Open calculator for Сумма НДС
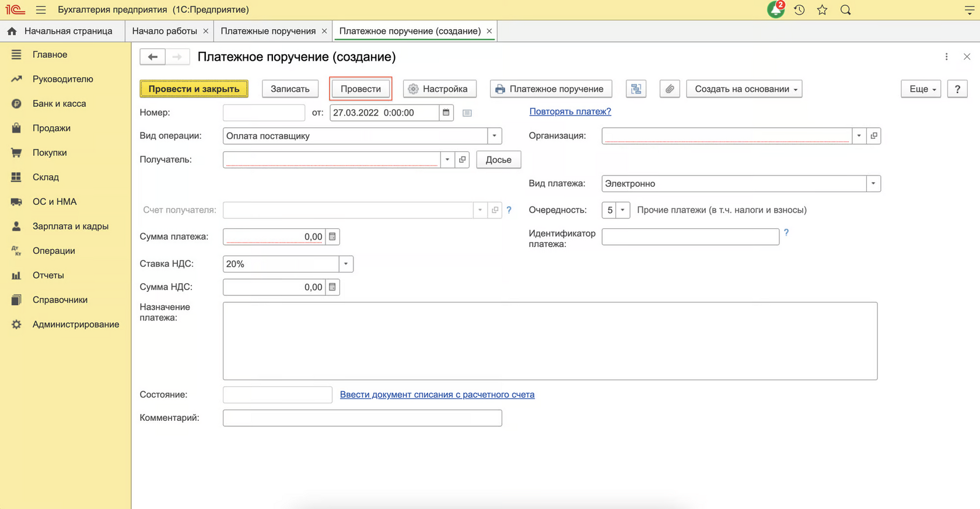The width and height of the screenshot is (980, 509). (332, 287)
